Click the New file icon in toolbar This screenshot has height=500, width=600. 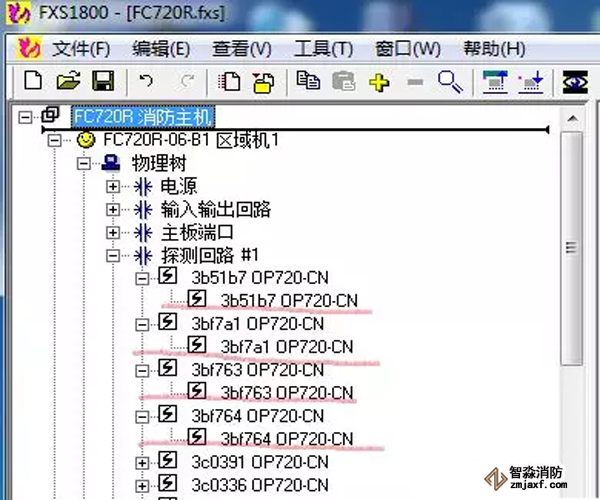click(x=33, y=82)
